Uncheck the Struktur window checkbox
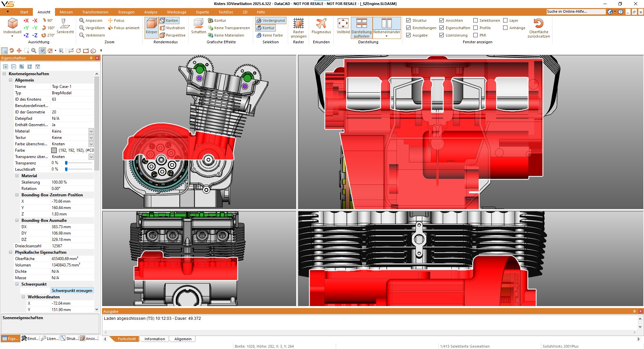Image resolution: width=644 pixels, height=349 pixels. (409, 20)
